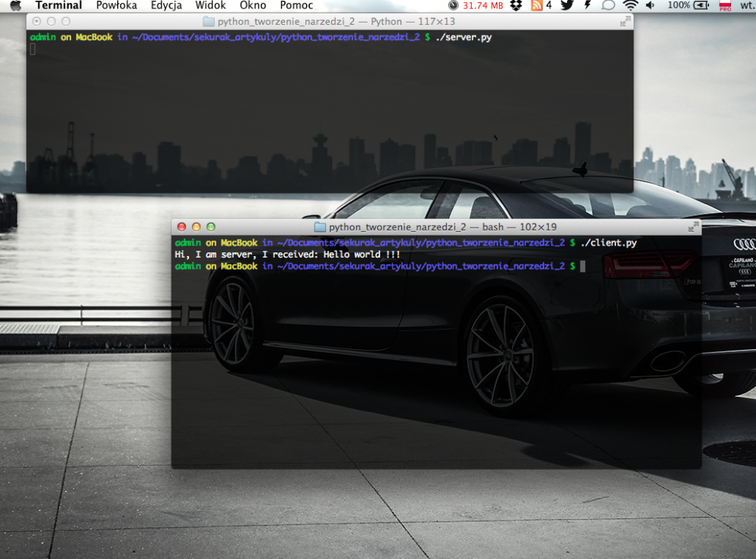Open the Okno menu
The width and height of the screenshot is (756, 559).
coord(253,5)
